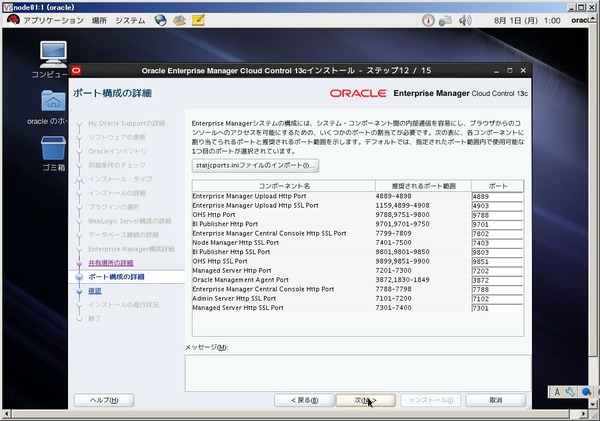The width and height of the screenshot is (600, 421).
Task: Open the 場所 menu
Action: (x=99, y=20)
